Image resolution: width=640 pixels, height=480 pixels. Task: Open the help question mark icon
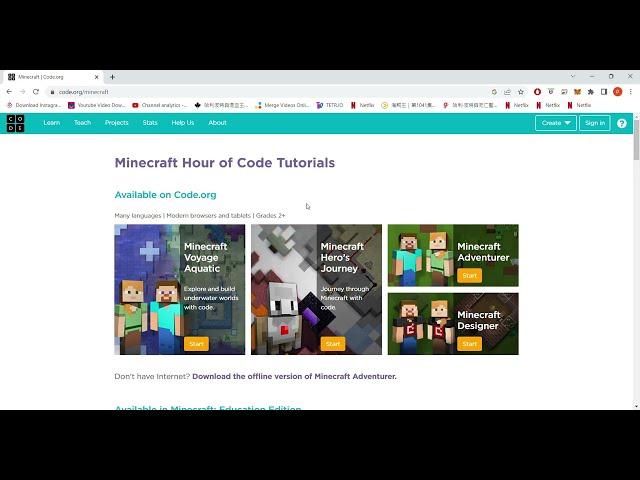pyautogui.click(x=622, y=123)
